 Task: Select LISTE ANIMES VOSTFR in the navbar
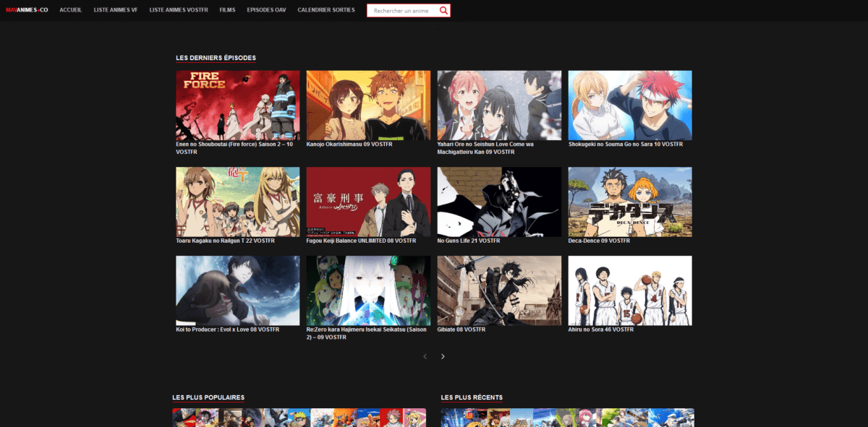click(179, 10)
